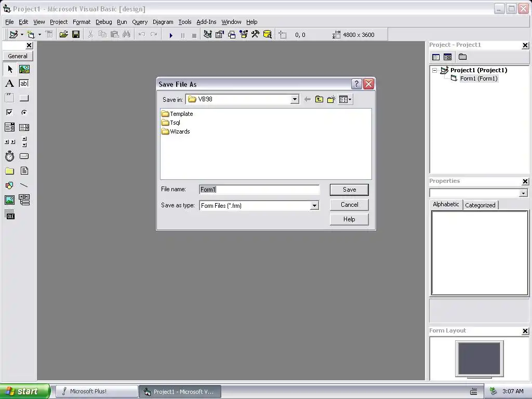Select the OptionButton control tool
Screen dimensions: 532x399
24,112
